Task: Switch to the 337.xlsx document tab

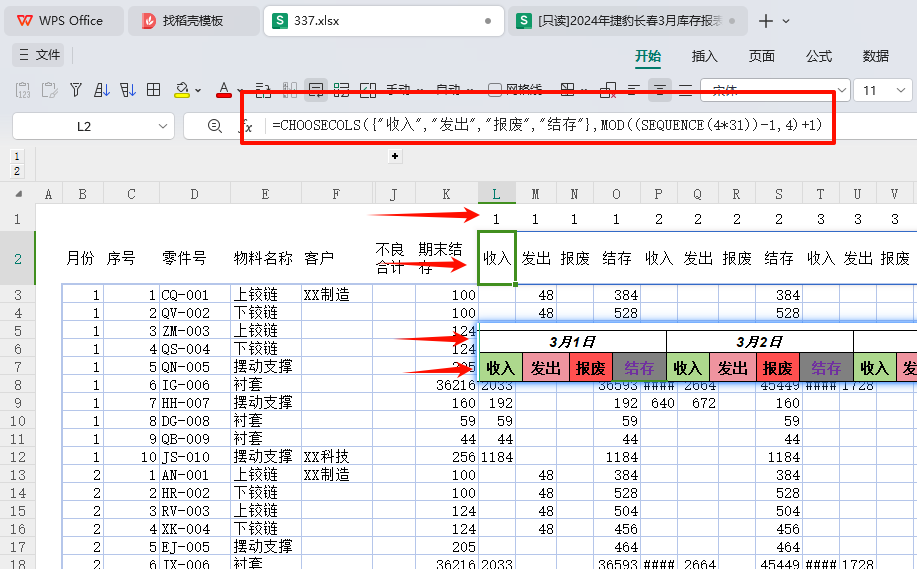Action: point(384,21)
